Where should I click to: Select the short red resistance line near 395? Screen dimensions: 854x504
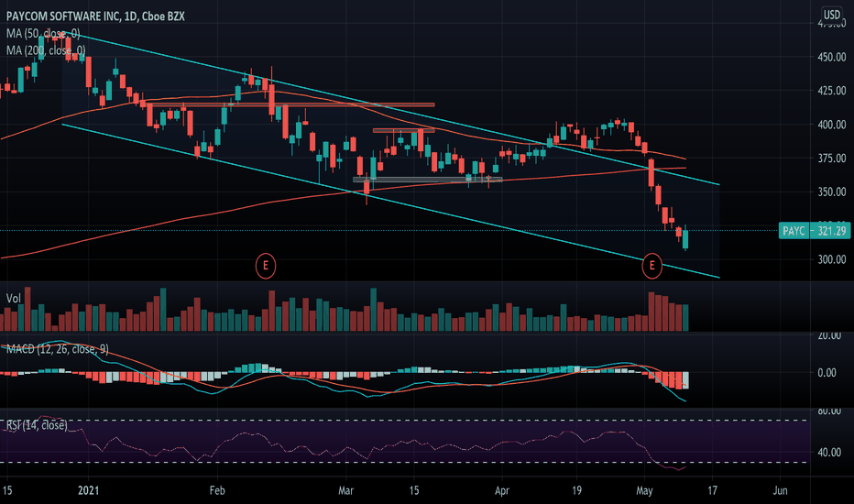(x=403, y=130)
